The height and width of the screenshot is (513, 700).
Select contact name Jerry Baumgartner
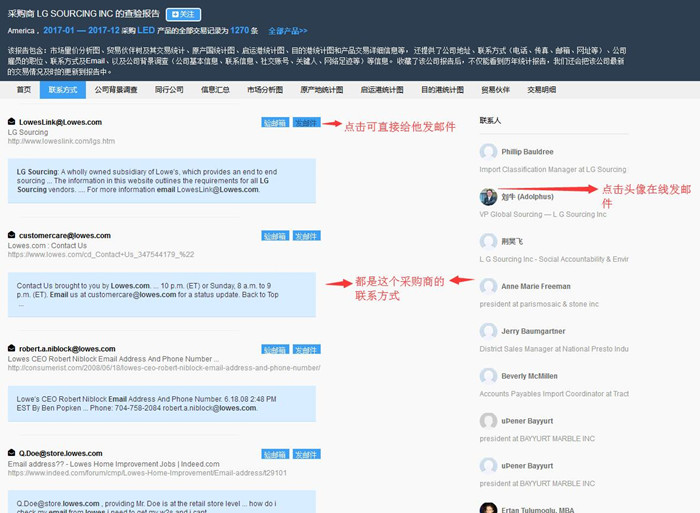click(x=533, y=331)
